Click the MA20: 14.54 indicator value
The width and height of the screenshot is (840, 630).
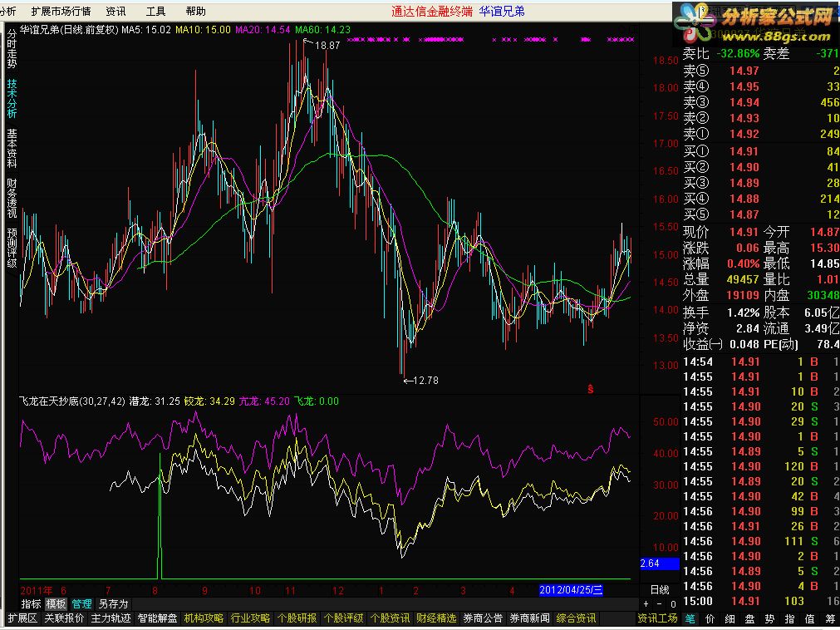point(263,30)
